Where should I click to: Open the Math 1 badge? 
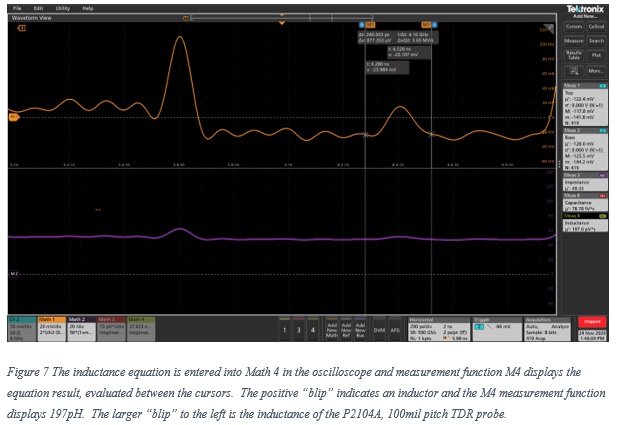pos(52,329)
